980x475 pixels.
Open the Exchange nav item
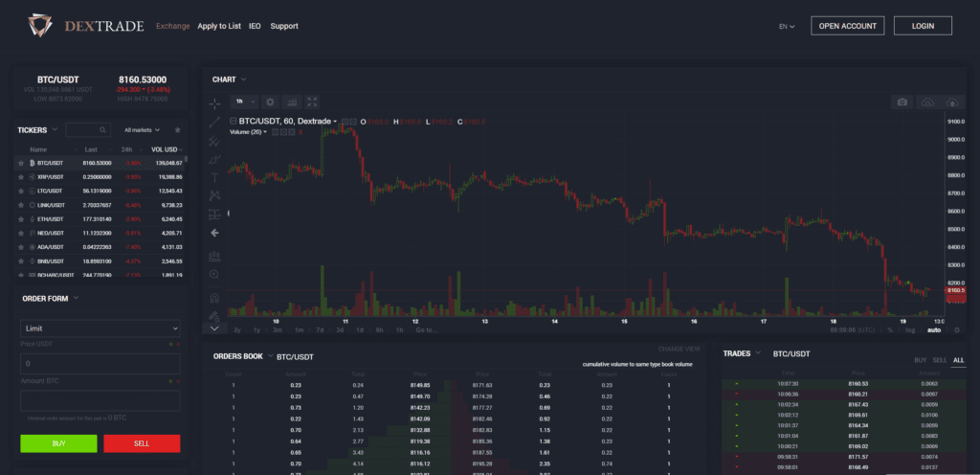[173, 26]
